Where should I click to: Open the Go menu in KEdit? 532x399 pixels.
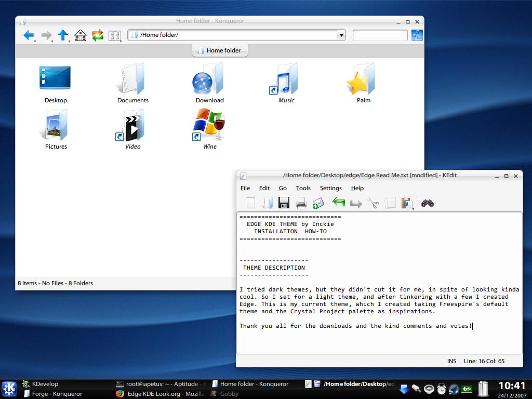pos(283,188)
